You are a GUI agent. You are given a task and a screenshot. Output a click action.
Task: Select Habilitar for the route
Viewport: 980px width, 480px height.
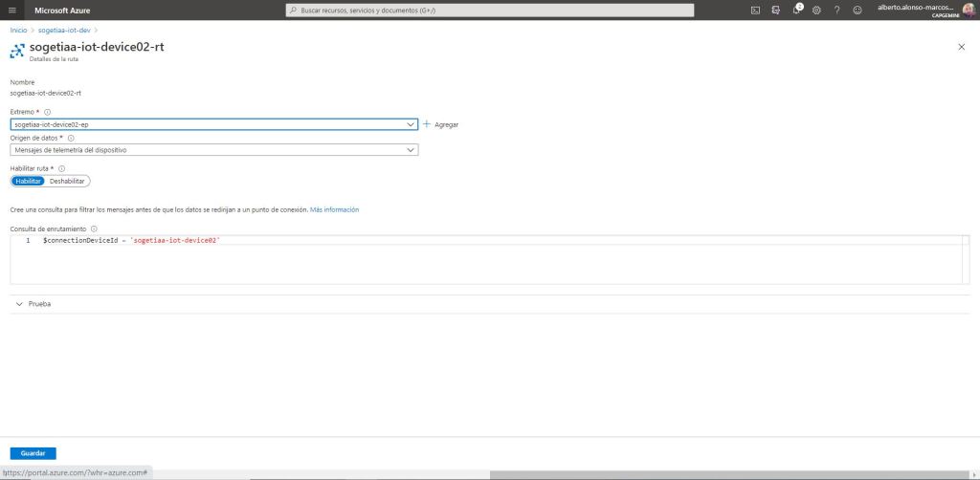point(28,181)
